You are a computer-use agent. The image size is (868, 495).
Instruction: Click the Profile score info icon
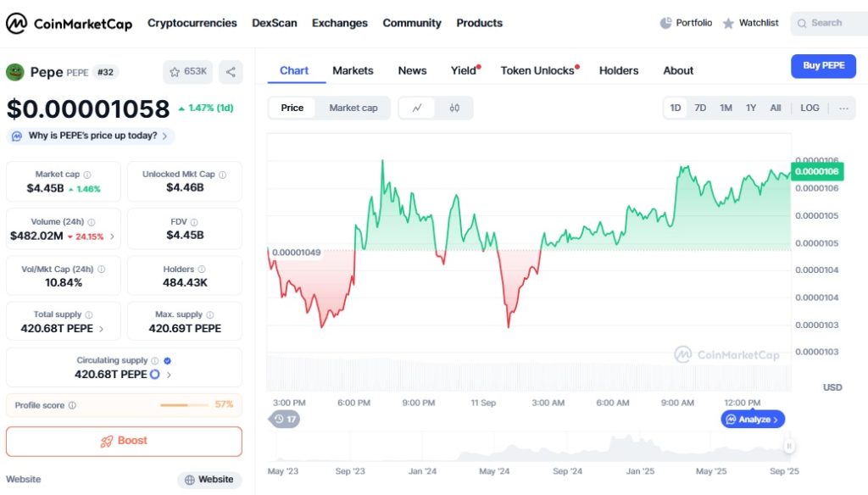(x=72, y=405)
